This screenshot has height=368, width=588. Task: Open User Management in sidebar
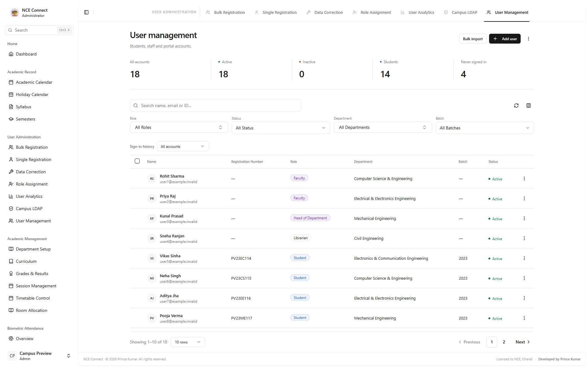tap(39, 221)
